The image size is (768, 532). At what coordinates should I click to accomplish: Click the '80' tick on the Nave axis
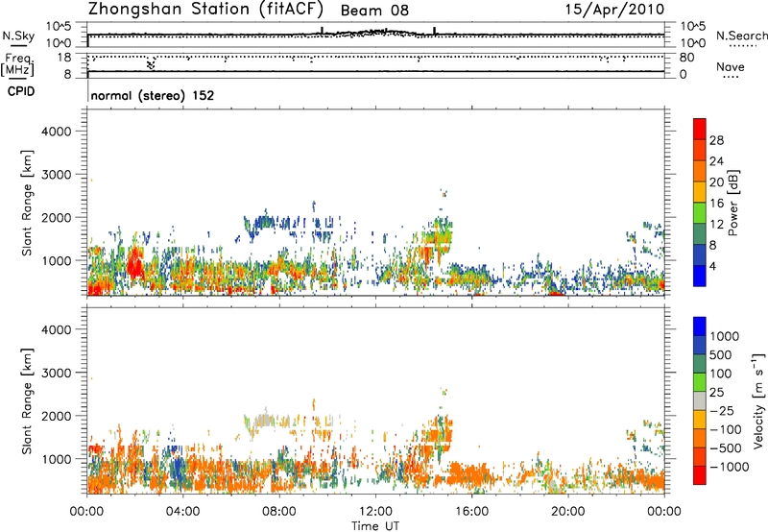pyautogui.click(x=686, y=58)
